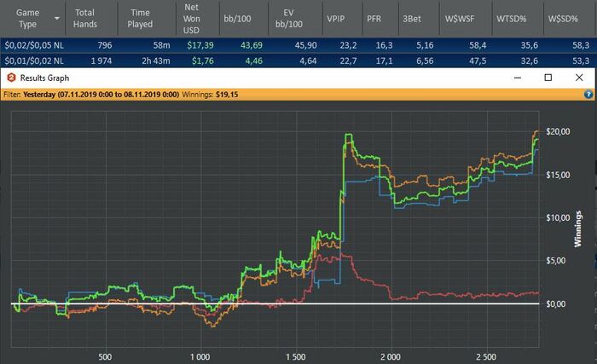Click the 45,90 EV bb/100 value
The height and width of the screenshot is (364, 597).
click(x=305, y=45)
